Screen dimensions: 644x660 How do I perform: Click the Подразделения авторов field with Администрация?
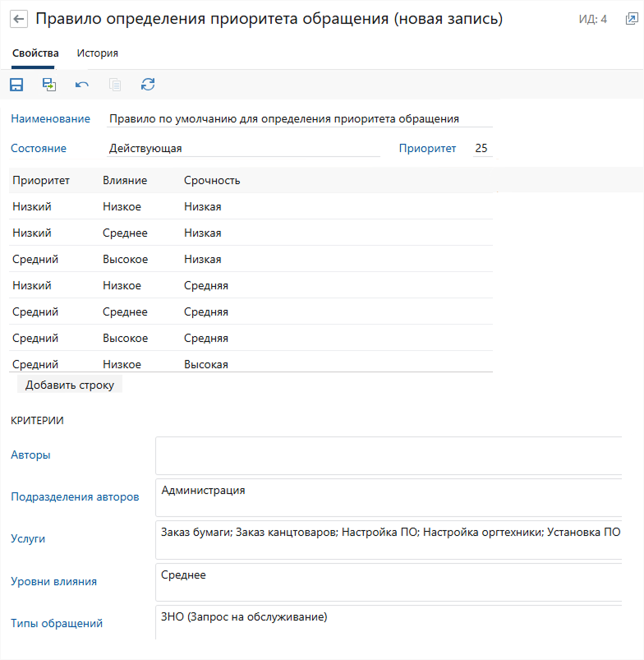tap(388, 497)
